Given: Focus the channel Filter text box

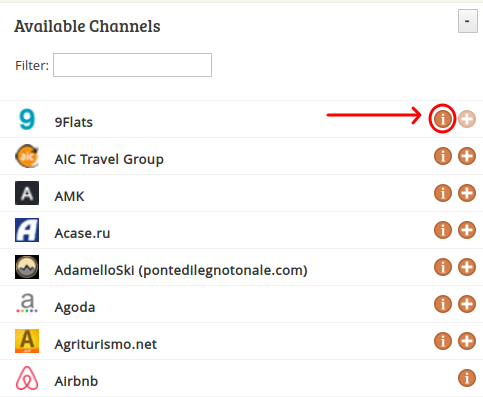Looking at the screenshot, I should (x=132, y=65).
